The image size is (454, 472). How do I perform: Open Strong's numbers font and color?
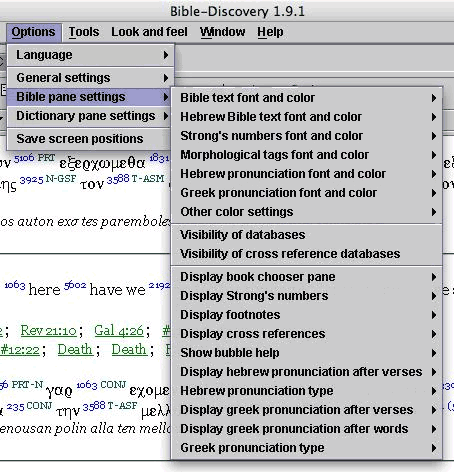point(307,136)
